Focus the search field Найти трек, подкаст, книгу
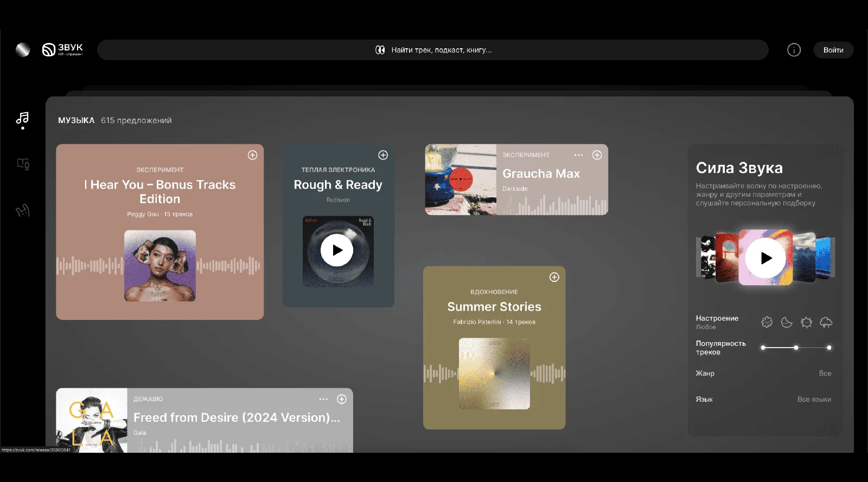 (433, 50)
